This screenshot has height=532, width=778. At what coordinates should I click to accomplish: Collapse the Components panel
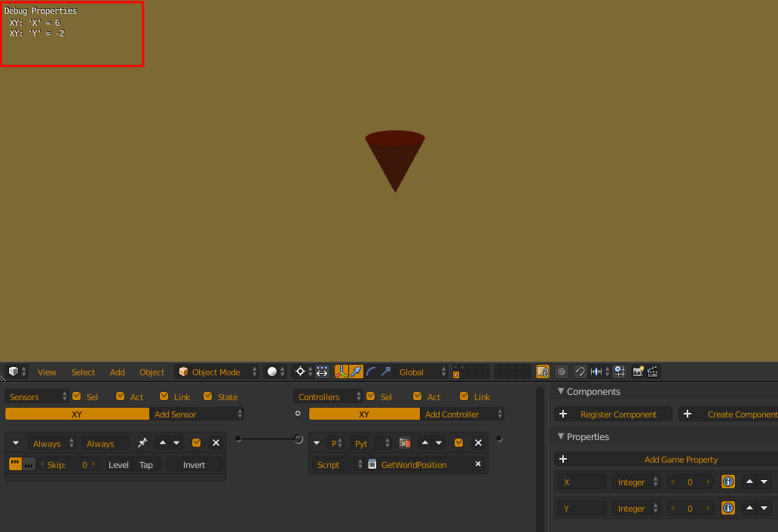pos(561,391)
